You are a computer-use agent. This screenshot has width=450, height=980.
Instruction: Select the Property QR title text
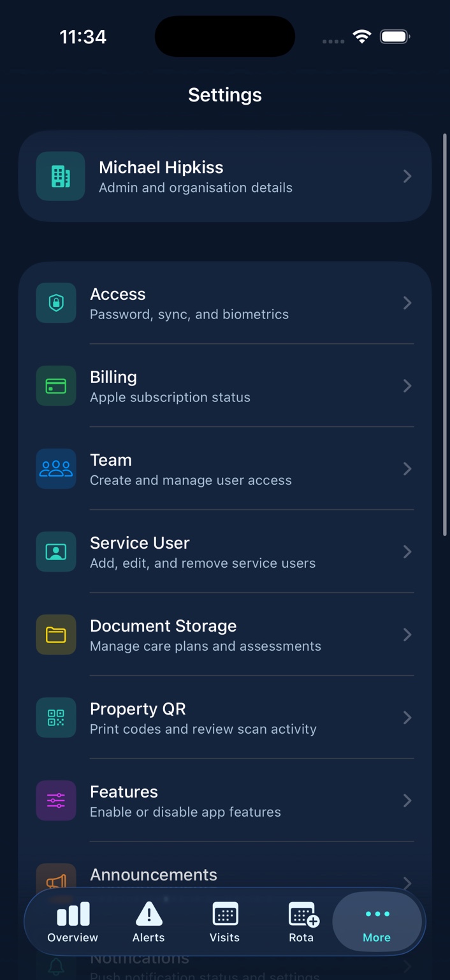[138, 709]
